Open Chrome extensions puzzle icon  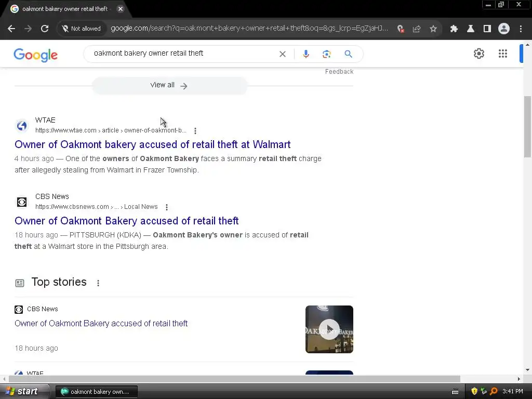click(x=454, y=29)
